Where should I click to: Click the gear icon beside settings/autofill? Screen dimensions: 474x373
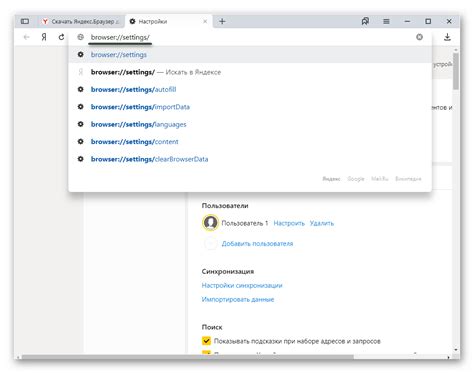80,89
